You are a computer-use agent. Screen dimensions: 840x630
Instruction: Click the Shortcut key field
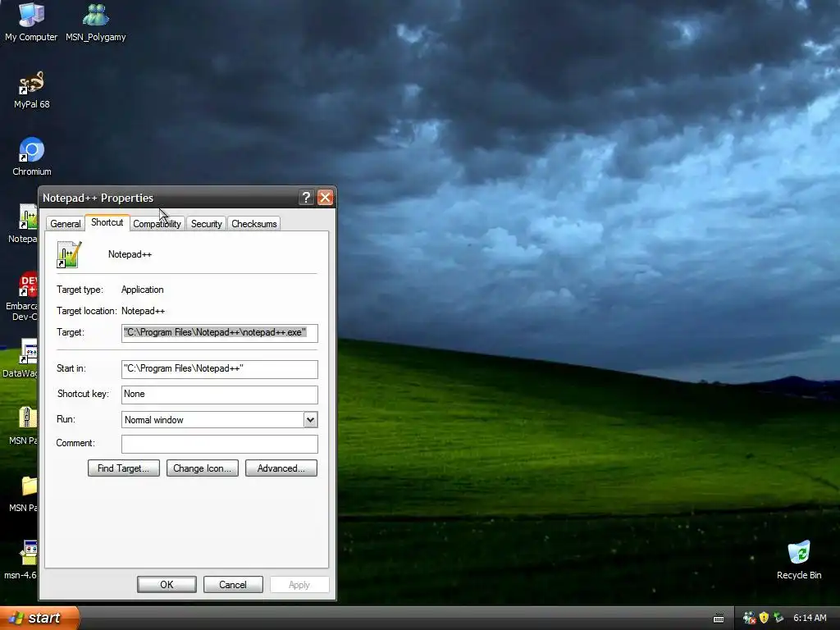tap(220, 395)
